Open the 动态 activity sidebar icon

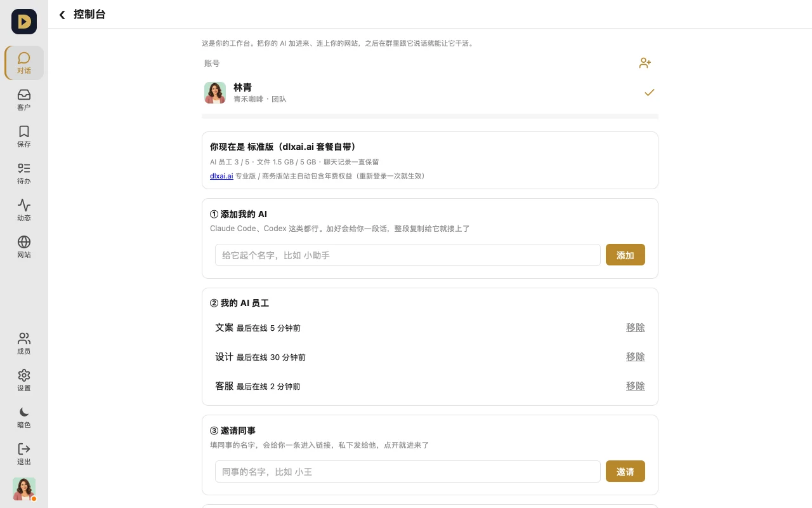point(24,210)
